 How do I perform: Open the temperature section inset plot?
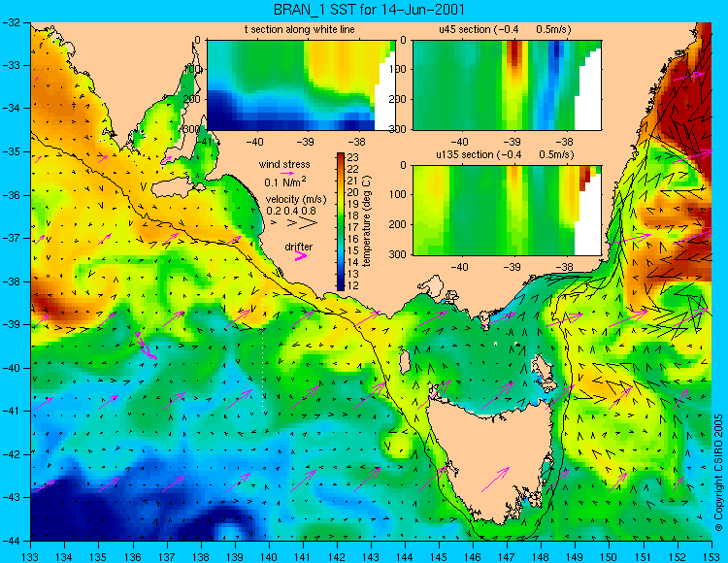(301, 85)
